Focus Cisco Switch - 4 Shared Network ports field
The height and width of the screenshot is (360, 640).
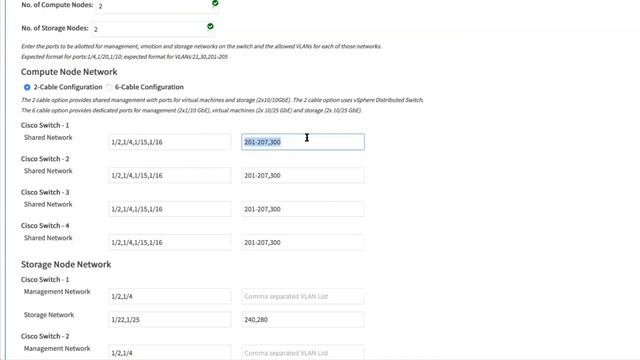170,242
